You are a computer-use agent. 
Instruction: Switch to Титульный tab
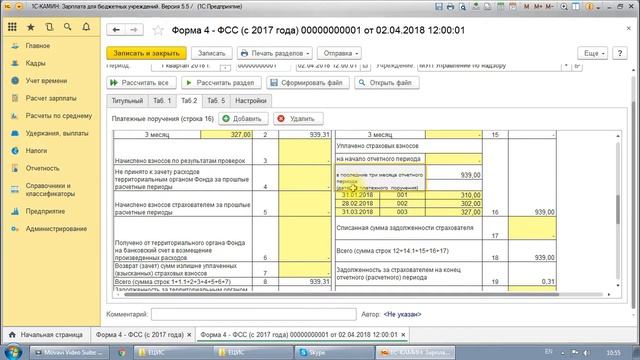pos(127,101)
